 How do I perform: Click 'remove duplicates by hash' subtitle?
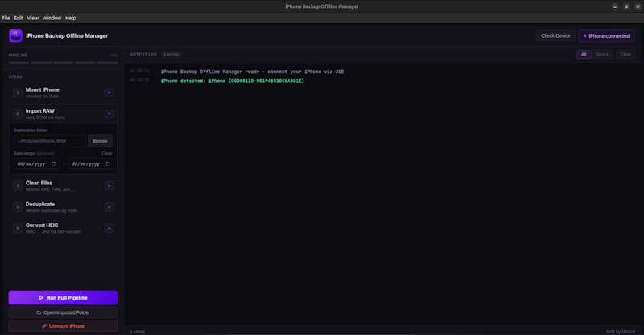click(x=52, y=210)
